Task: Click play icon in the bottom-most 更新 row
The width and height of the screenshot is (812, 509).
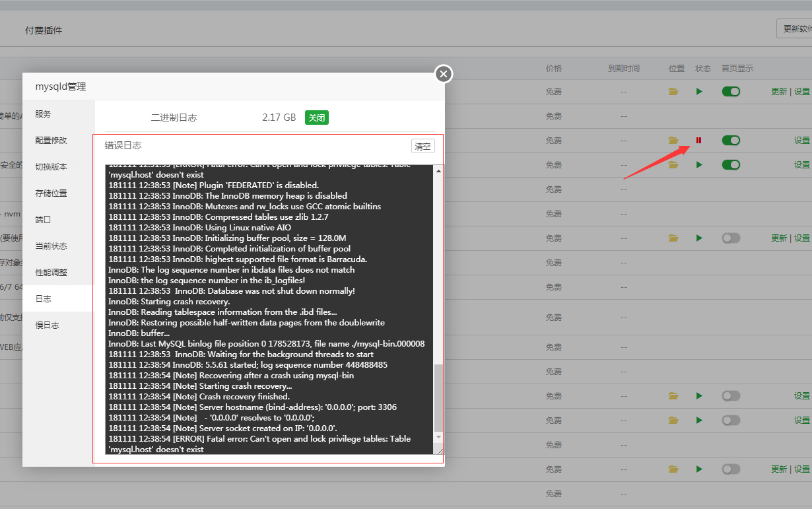Action: pyautogui.click(x=699, y=469)
